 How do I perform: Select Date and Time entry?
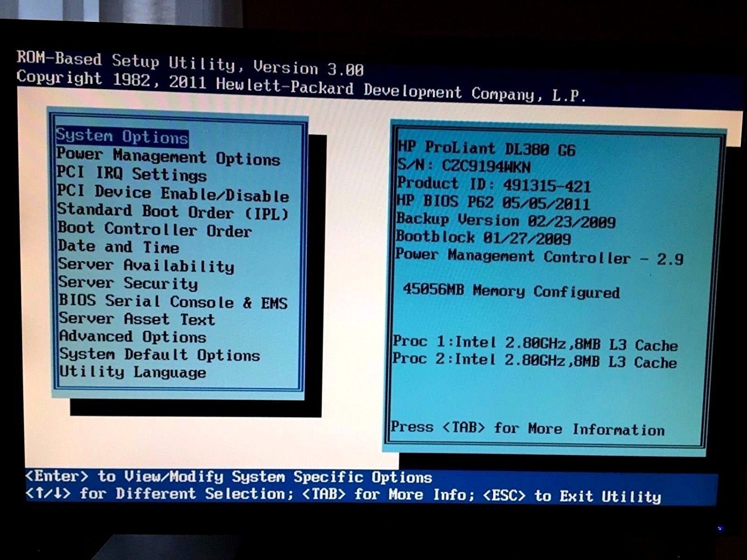coord(118,247)
